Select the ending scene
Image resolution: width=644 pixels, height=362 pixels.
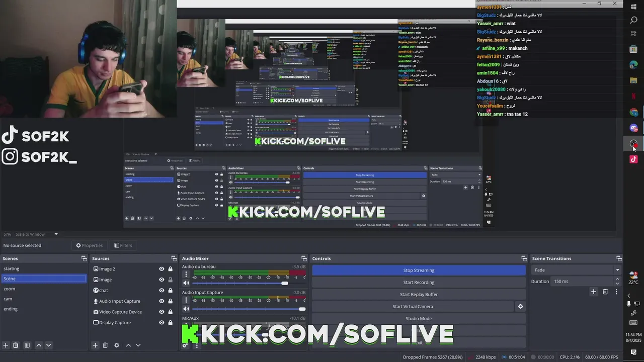click(44, 309)
